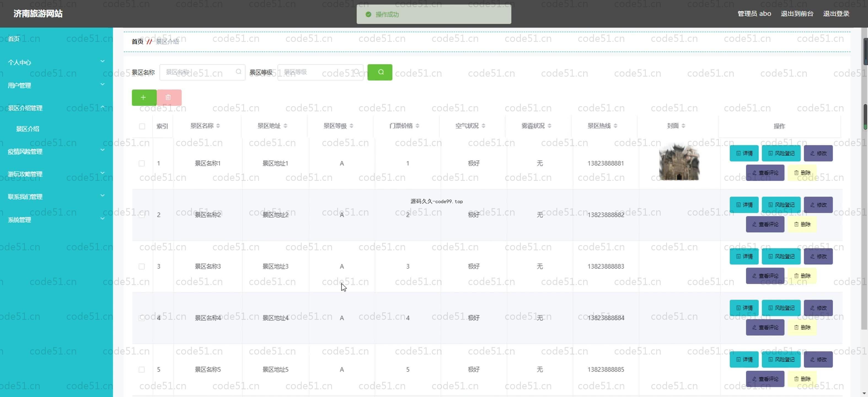Viewport: 868px width, 397px height.
Task: Check the checkbox for row 景区名称2
Action: point(141,215)
